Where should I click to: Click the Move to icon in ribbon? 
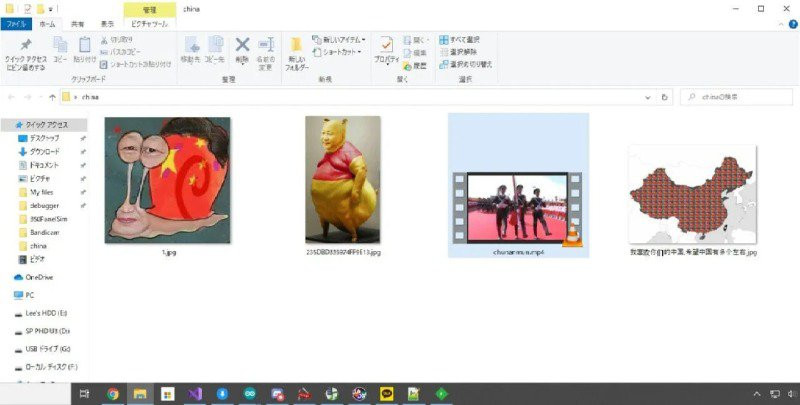coord(192,49)
